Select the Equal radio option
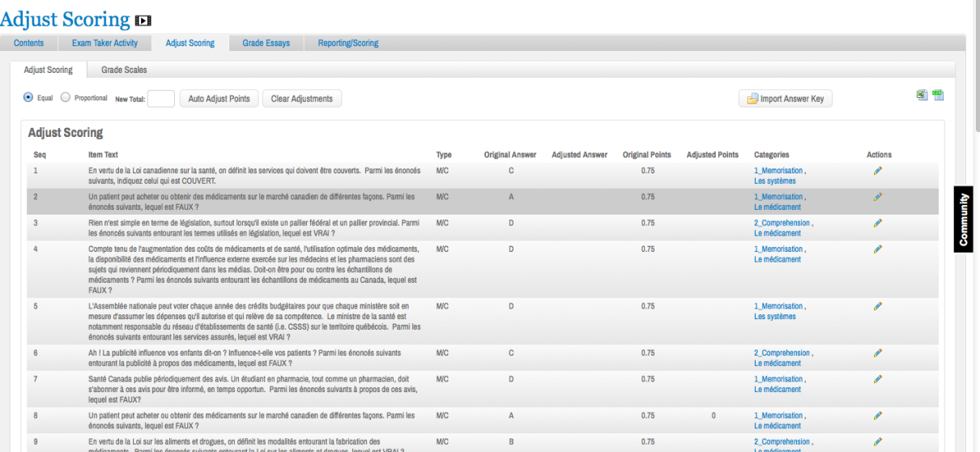Image resolution: width=980 pixels, height=452 pixels. click(x=28, y=97)
